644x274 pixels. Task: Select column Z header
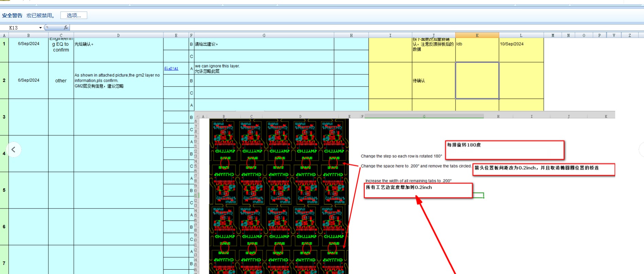click(630, 35)
